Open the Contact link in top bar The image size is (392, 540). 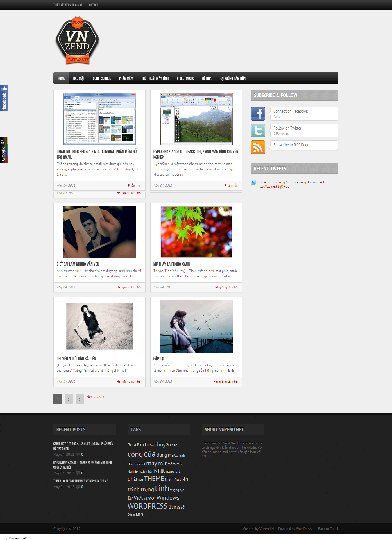[x=93, y=5]
